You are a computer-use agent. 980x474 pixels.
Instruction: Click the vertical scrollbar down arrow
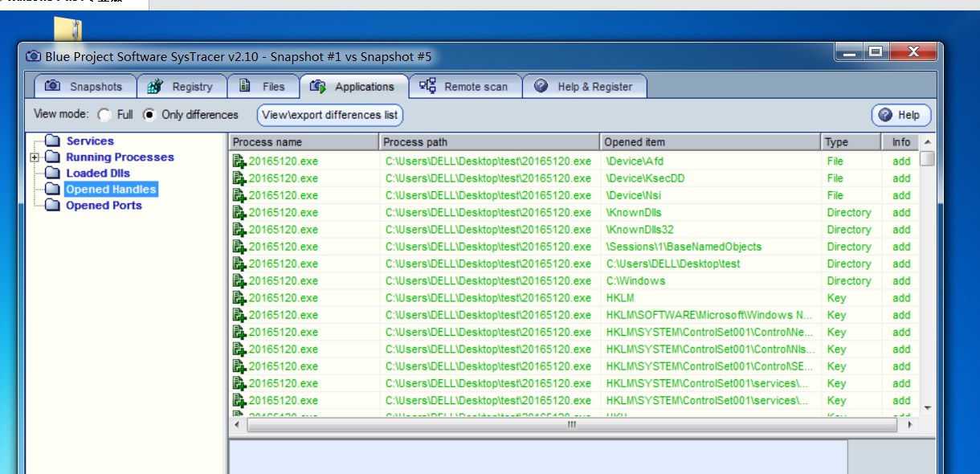(x=927, y=409)
